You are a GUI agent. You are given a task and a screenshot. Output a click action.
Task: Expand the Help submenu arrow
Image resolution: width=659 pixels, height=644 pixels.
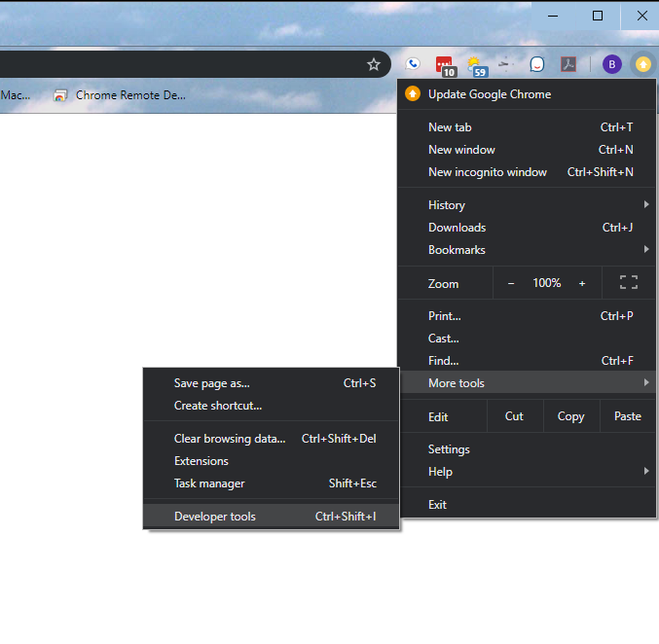point(646,471)
